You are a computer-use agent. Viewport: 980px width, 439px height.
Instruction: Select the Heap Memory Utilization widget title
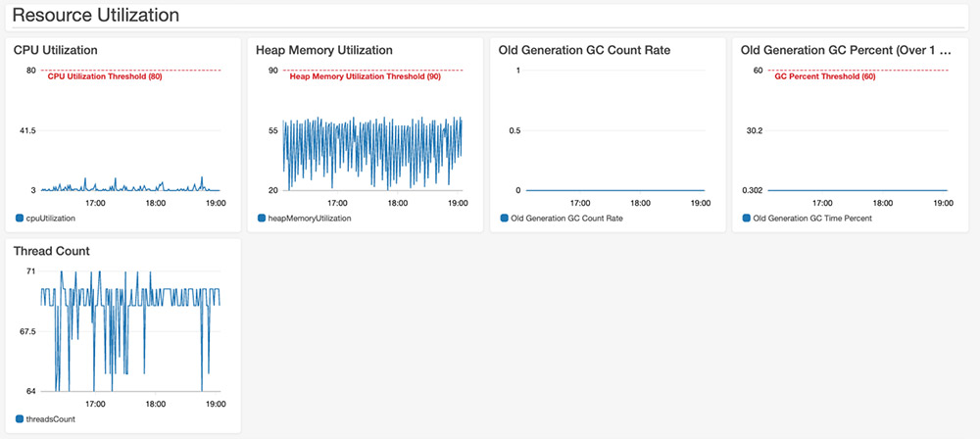324,50
